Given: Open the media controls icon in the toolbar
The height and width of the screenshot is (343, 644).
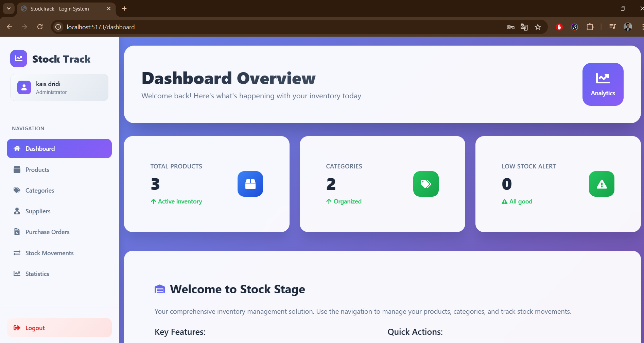Looking at the screenshot, I should point(612,27).
